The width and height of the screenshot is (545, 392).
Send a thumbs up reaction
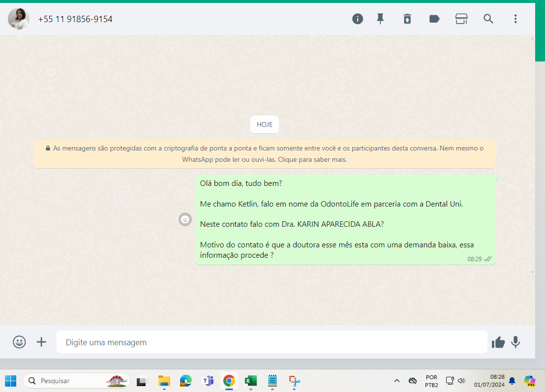[x=498, y=342]
